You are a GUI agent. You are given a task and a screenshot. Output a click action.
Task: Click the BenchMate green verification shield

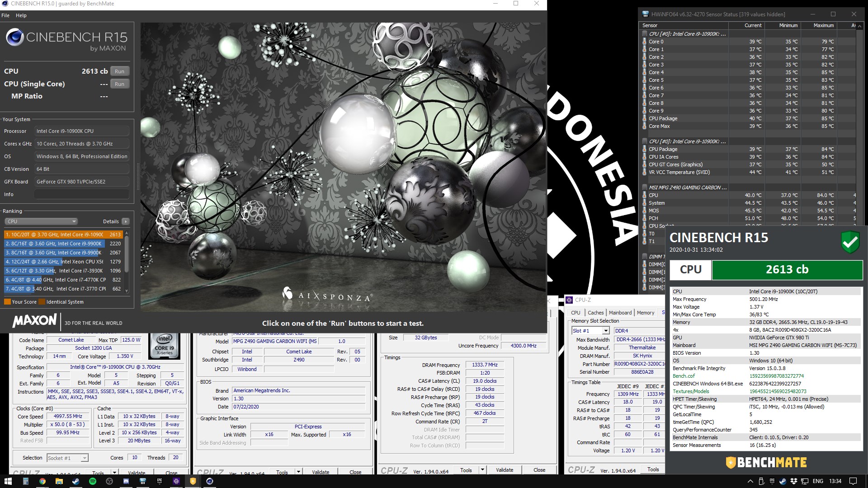850,242
